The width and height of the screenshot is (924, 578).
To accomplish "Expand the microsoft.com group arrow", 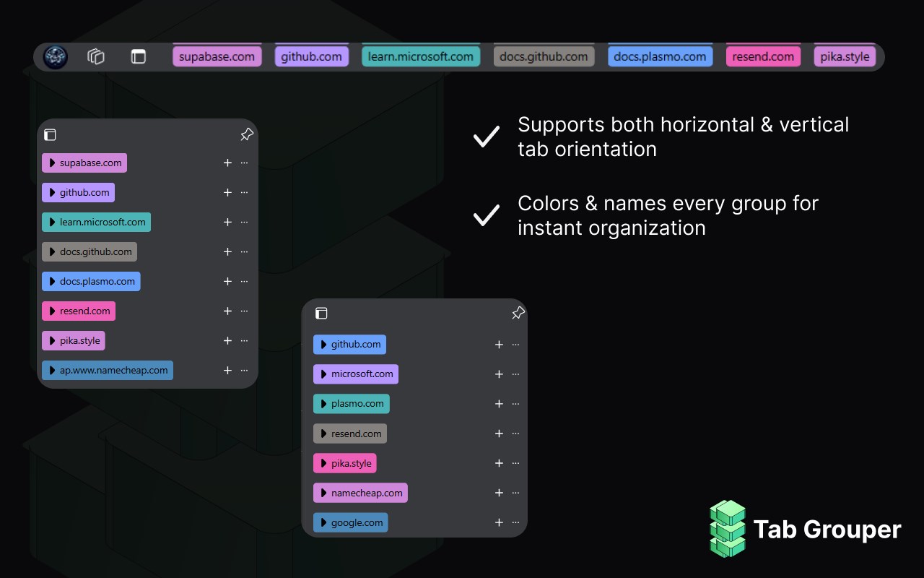I will [x=323, y=374].
